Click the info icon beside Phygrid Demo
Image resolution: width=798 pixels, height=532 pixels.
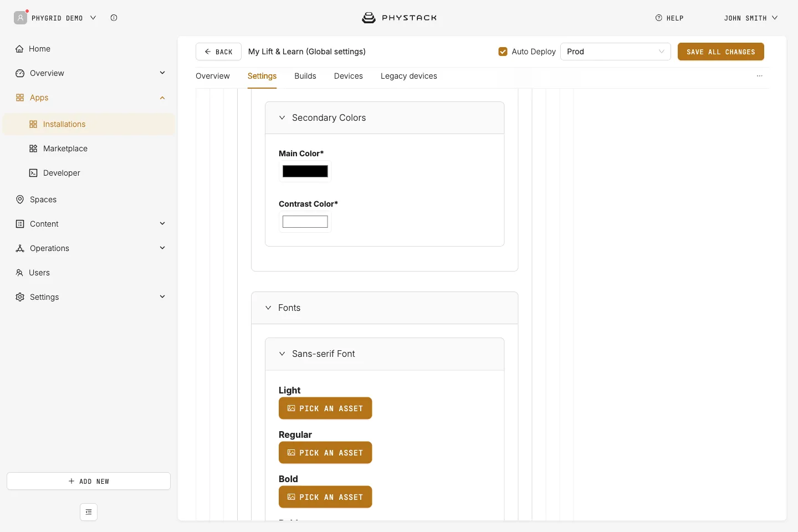tap(114, 18)
